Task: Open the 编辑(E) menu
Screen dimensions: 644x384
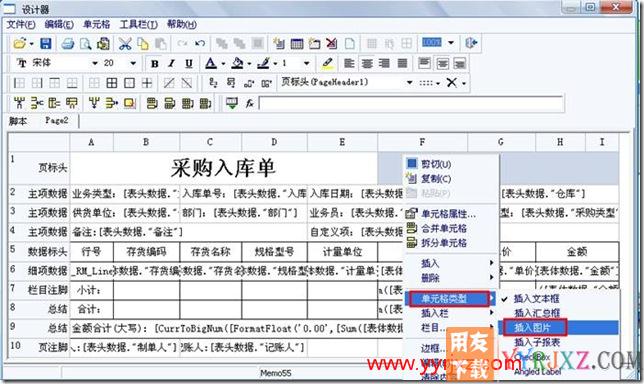Action: coord(59,24)
